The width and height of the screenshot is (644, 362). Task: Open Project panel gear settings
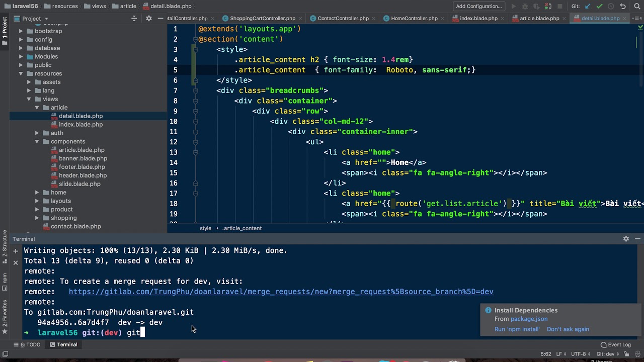149,19
